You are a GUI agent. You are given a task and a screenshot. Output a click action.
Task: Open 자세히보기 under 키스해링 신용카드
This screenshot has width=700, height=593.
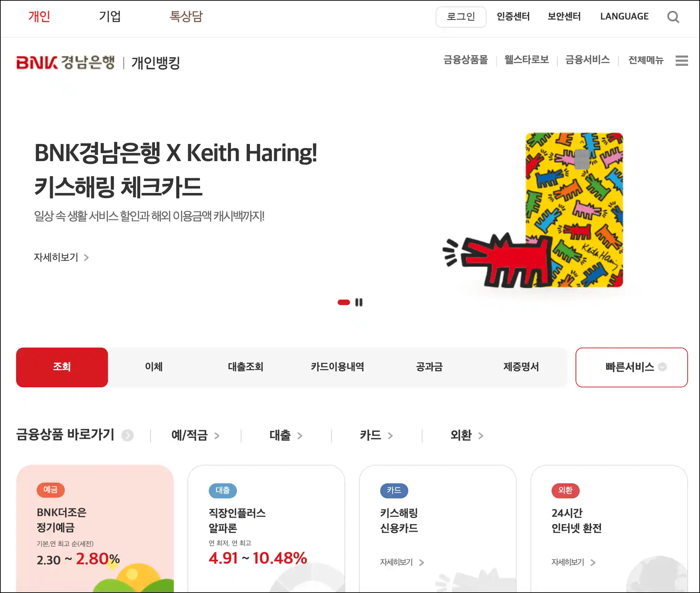[402, 562]
